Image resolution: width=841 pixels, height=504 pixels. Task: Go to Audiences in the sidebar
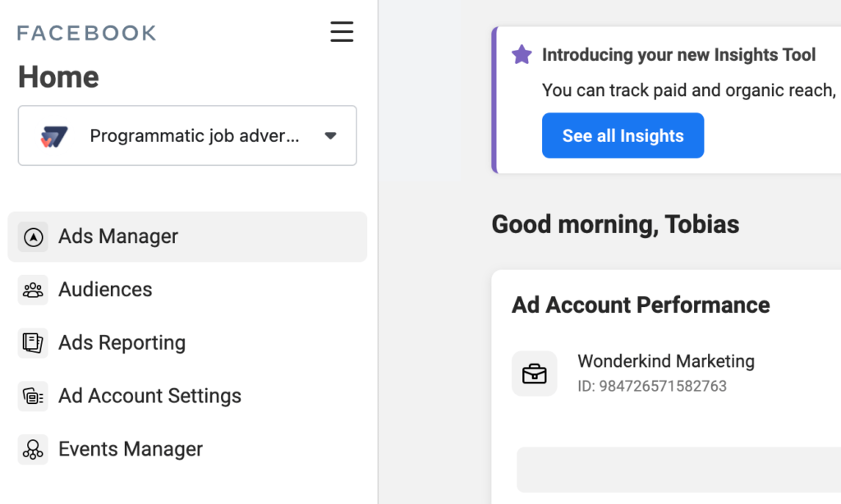click(105, 290)
